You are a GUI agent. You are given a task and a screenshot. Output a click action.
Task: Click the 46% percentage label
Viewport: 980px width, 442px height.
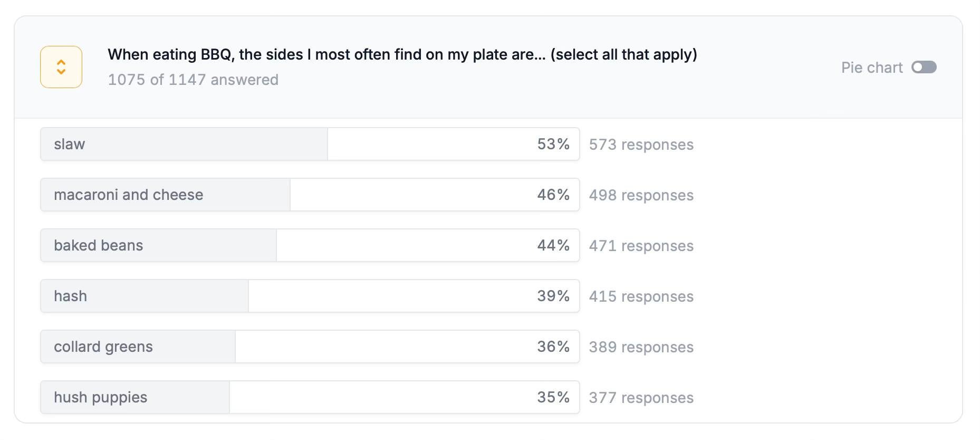coord(553,195)
